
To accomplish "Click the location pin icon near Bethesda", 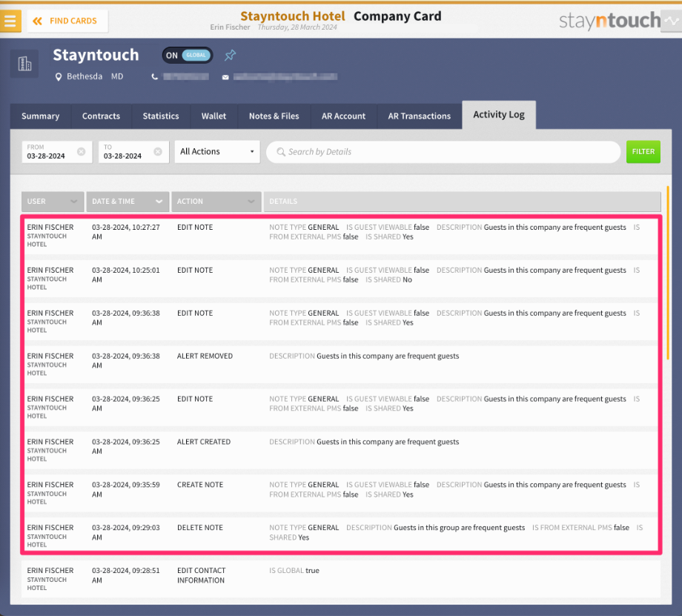I will click(59, 77).
